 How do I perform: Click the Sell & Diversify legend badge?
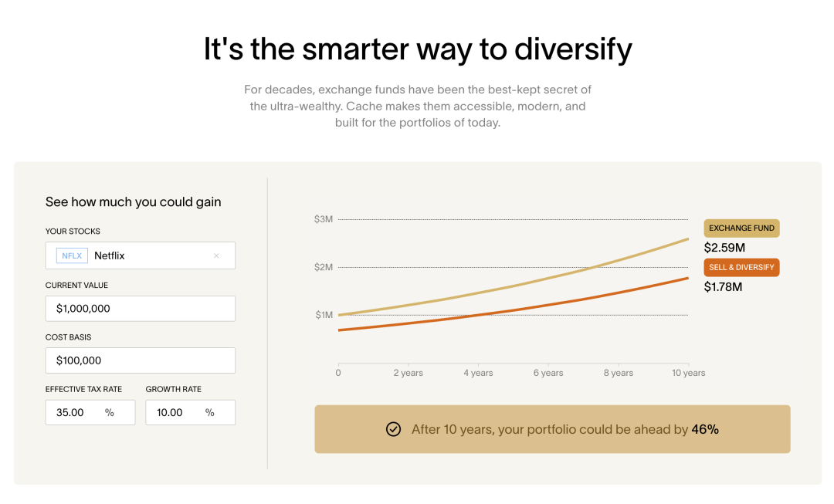[x=741, y=268]
